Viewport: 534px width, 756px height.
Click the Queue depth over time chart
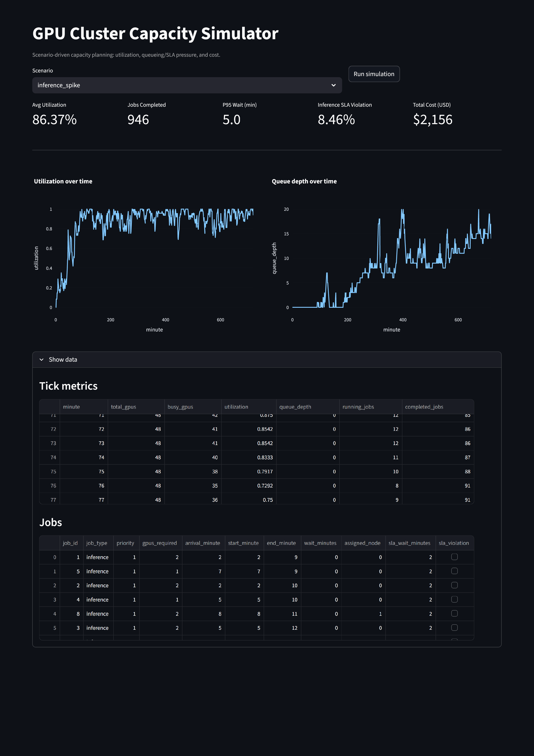pos(392,258)
